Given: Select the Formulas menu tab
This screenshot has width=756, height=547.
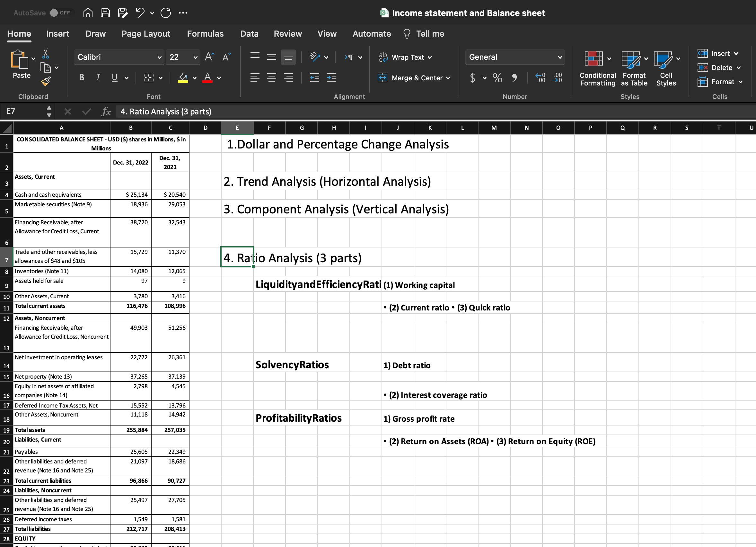Looking at the screenshot, I should pyautogui.click(x=205, y=34).
